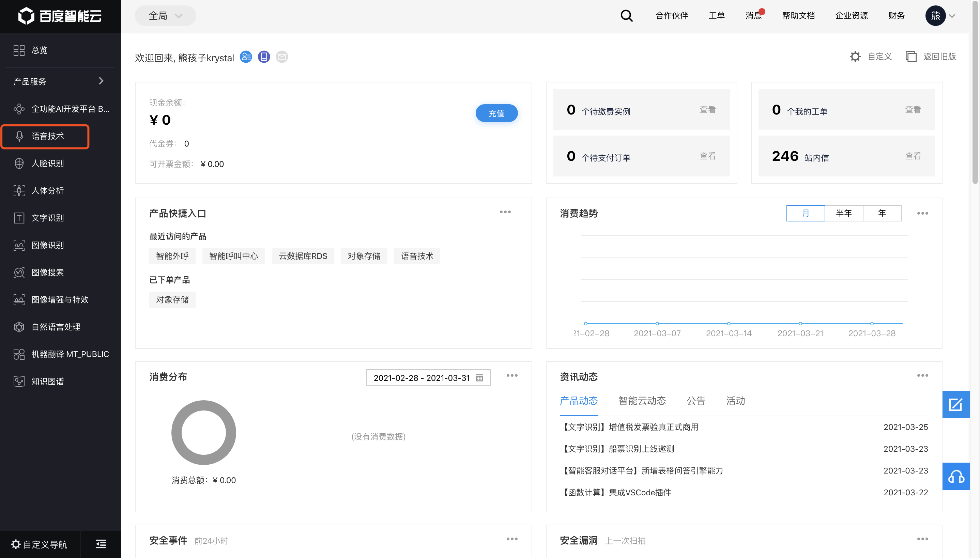Open 智能外呼 quick product shortcut

coord(172,256)
